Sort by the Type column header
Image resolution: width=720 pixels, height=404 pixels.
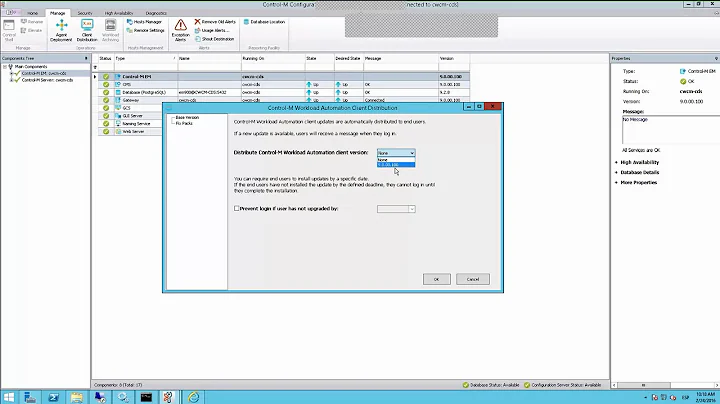[x=146, y=58]
